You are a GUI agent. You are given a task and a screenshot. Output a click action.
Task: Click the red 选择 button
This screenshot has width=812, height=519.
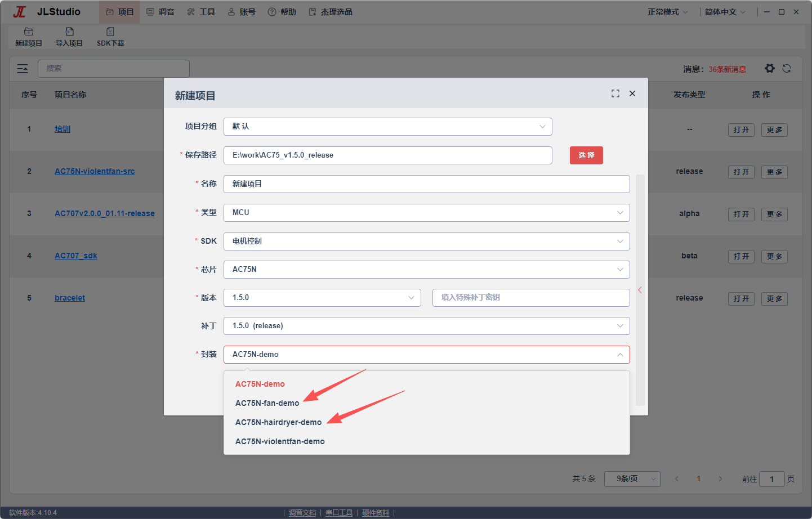(x=586, y=155)
